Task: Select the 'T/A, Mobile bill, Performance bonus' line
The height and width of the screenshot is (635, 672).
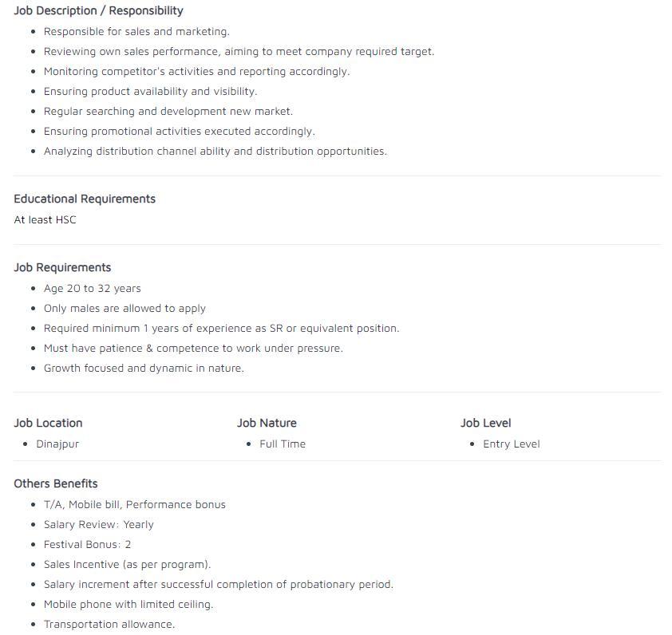Action: tap(135, 505)
